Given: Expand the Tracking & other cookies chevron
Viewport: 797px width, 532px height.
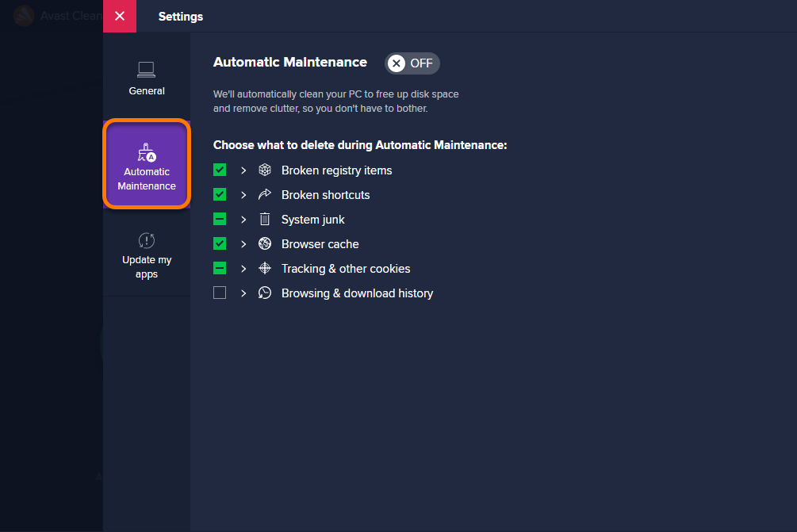Looking at the screenshot, I should (x=243, y=268).
